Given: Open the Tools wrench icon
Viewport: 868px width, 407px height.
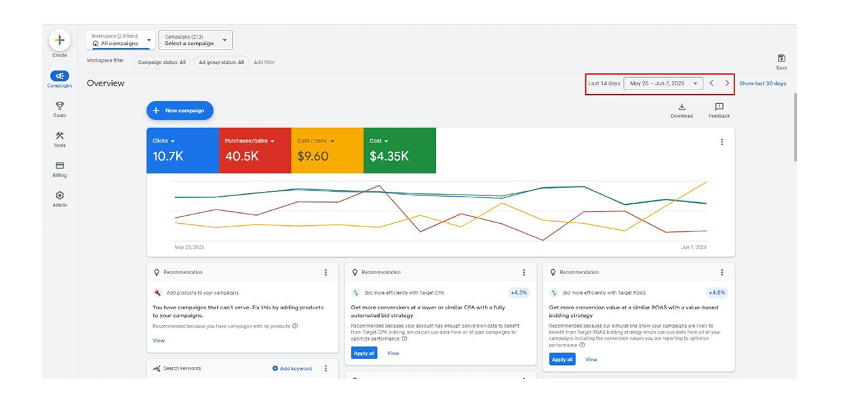Looking at the screenshot, I should click(60, 136).
